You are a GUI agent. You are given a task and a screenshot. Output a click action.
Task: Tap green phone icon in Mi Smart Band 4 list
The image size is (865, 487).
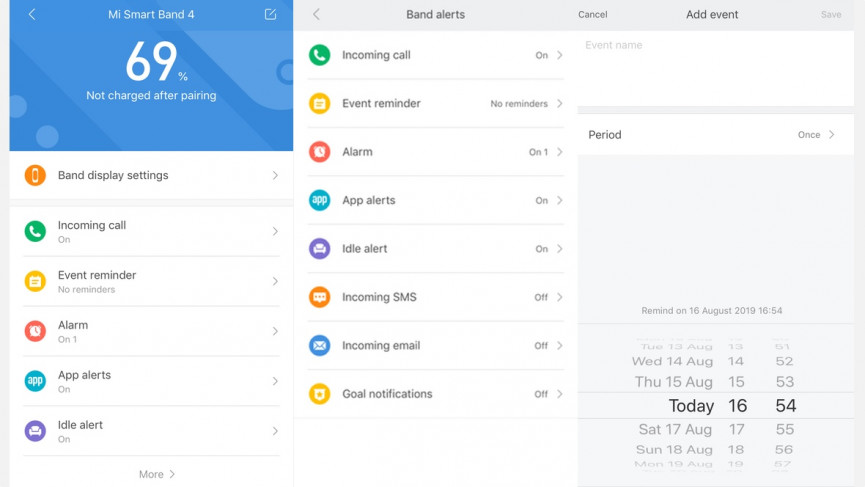pos(35,232)
